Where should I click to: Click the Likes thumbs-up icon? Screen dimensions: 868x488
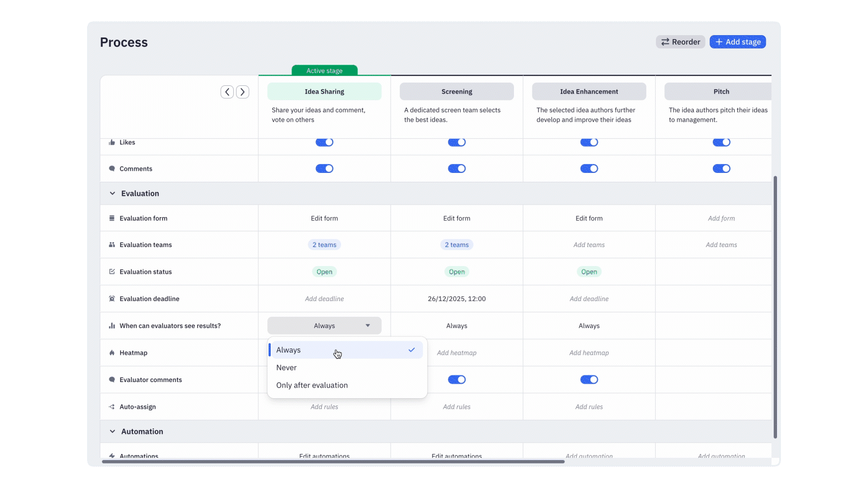(x=112, y=142)
